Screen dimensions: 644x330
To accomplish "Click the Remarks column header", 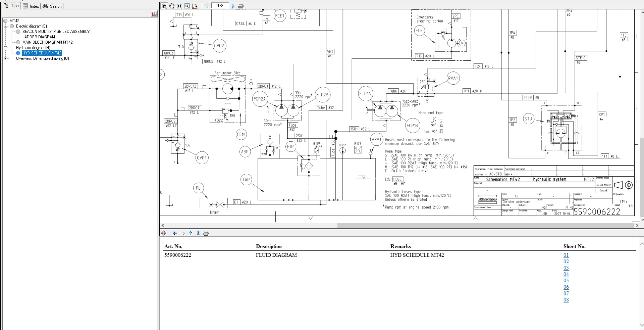I will tap(400, 246).
